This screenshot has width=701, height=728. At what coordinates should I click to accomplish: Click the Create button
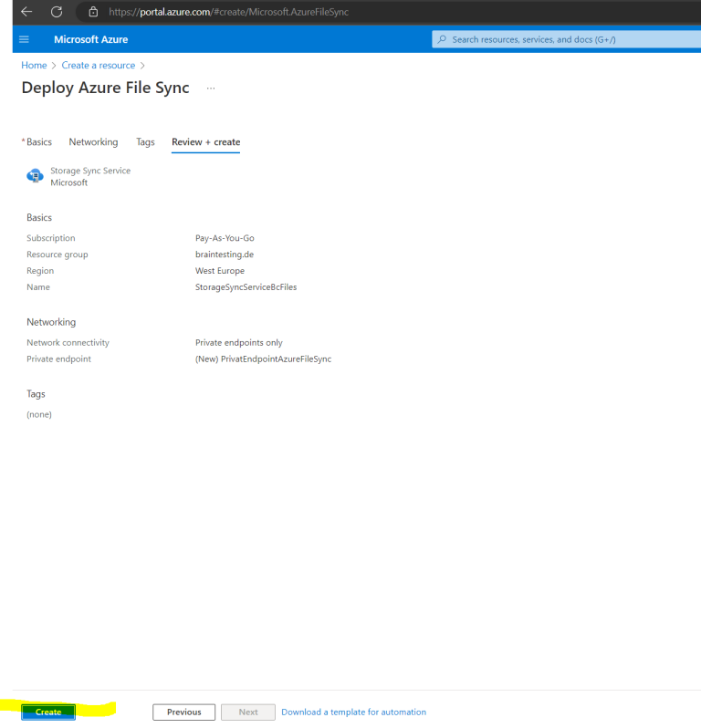click(x=48, y=712)
